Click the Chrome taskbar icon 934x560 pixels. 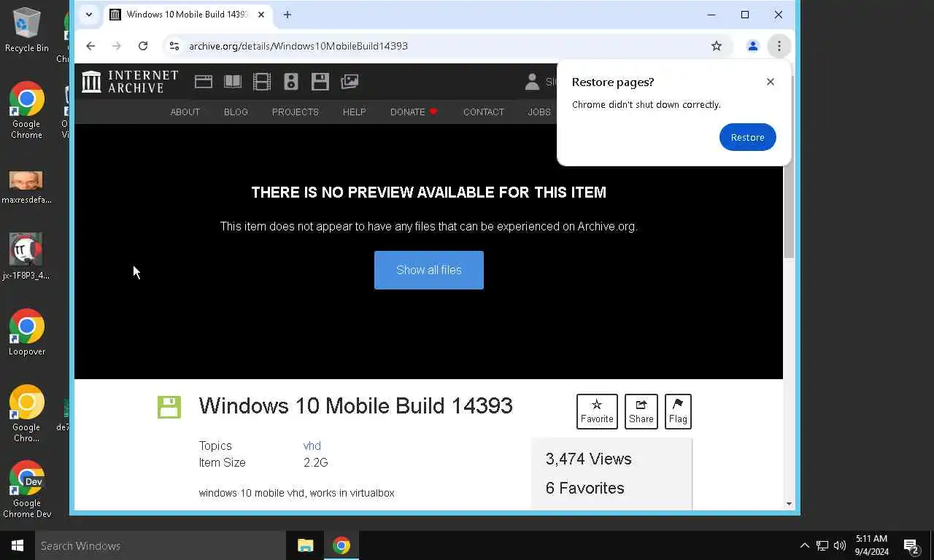pos(341,545)
